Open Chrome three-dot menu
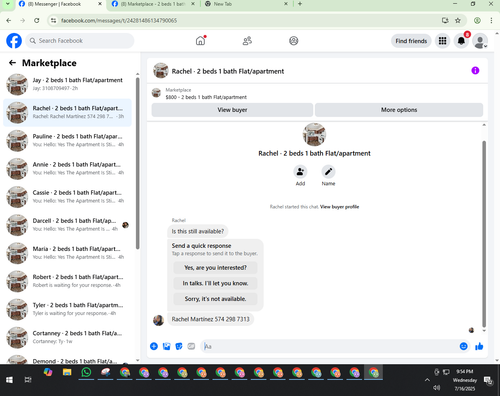The image size is (500, 396). tap(491, 20)
